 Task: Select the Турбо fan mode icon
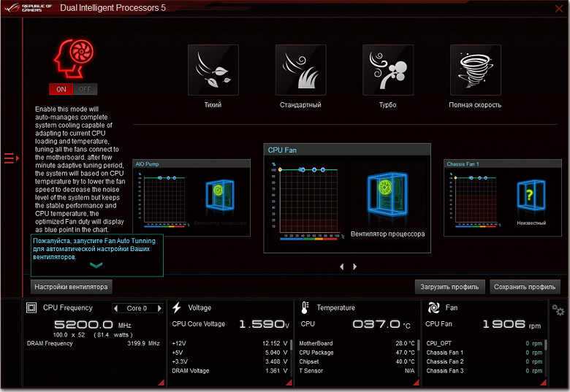pos(388,70)
